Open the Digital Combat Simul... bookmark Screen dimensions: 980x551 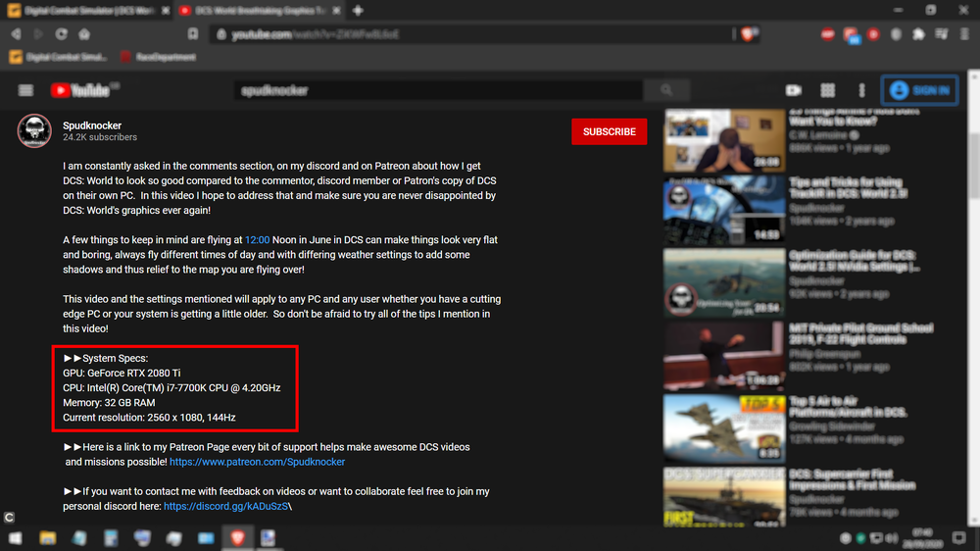[x=58, y=57]
